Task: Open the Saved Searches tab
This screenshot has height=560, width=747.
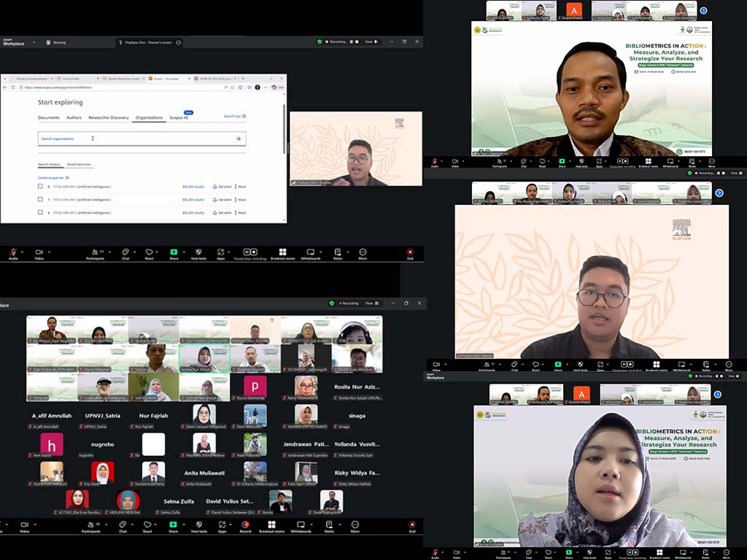Action: coord(79,164)
